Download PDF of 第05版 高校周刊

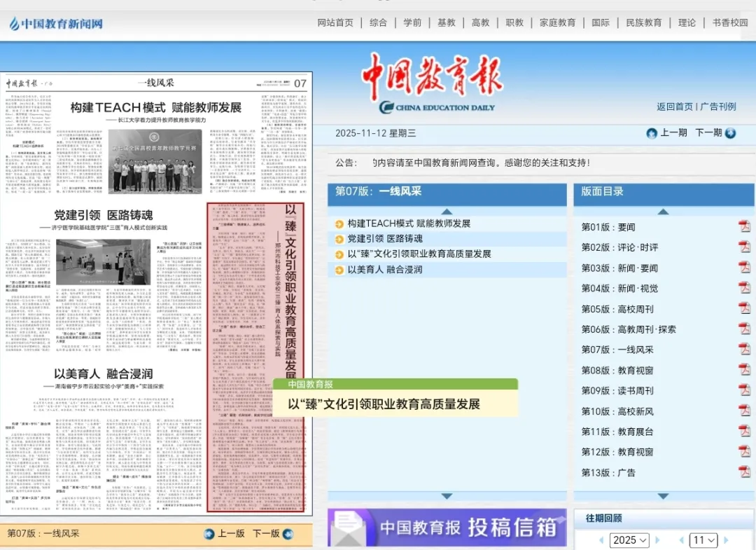(x=744, y=308)
